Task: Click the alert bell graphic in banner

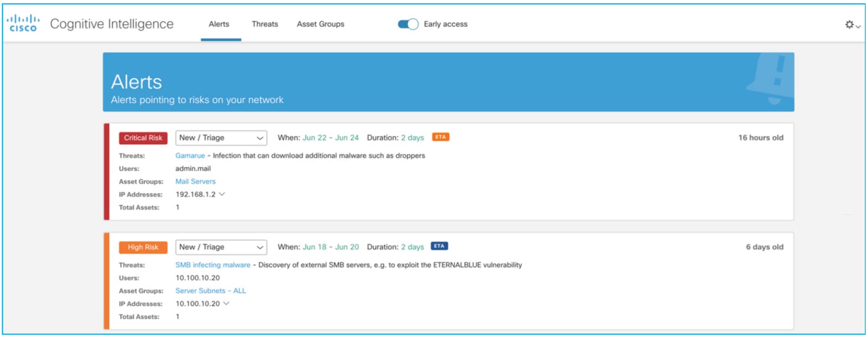Action: tap(771, 80)
